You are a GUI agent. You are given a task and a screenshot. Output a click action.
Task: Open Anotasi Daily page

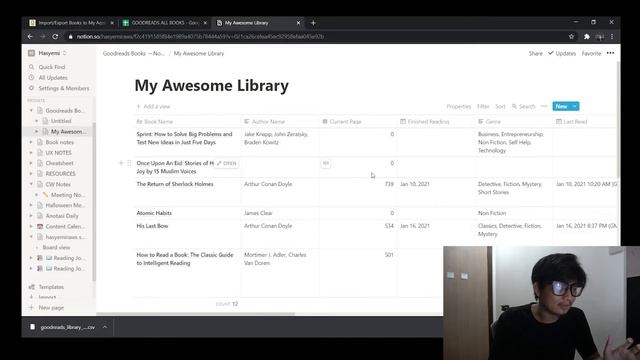[62, 216]
